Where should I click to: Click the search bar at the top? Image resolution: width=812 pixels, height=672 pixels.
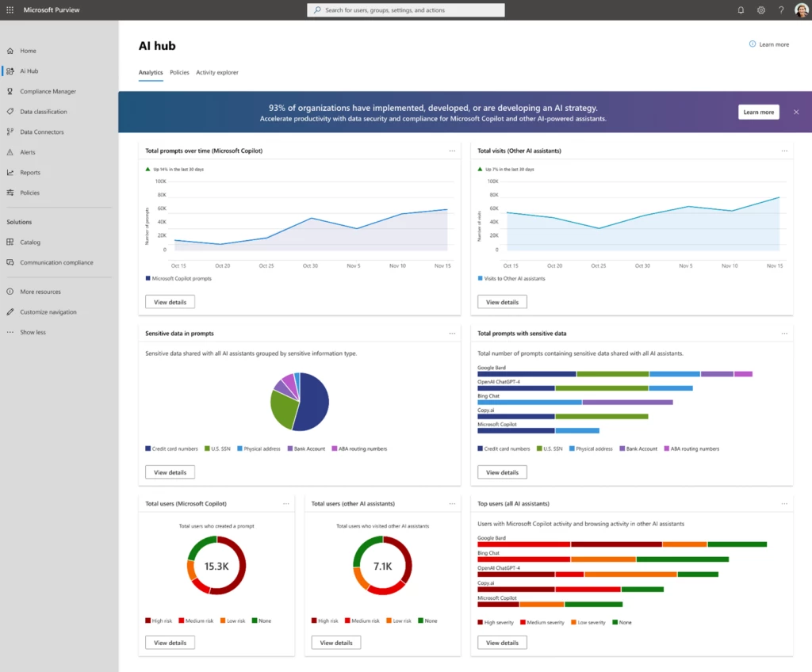405,10
